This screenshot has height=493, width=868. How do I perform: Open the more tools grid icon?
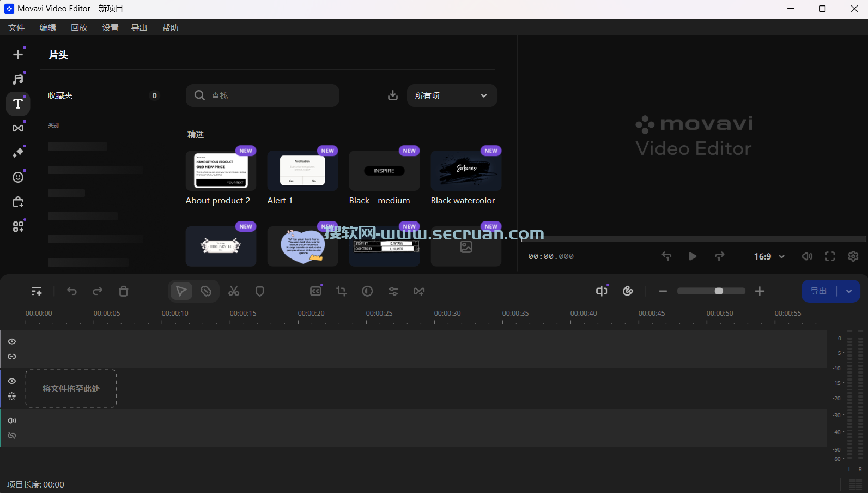tap(18, 227)
